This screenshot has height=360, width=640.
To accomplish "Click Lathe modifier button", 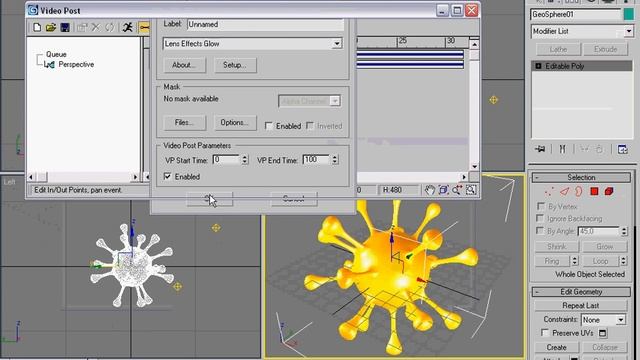I will tap(558, 49).
